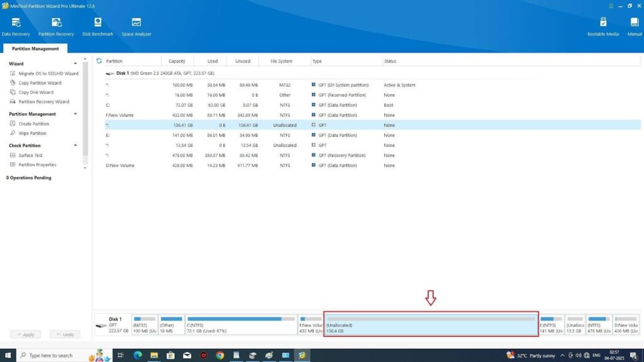Click Migrate OS to SSD/HD Wizard
The width and height of the screenshot is (644, 362).
pyautogui.click(x=48, y=74)
